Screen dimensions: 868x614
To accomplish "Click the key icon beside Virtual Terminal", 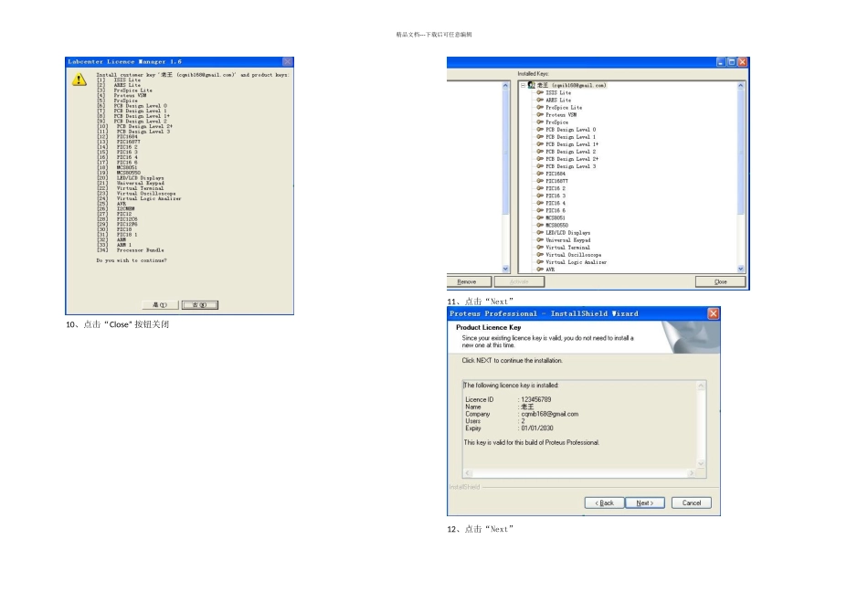I will [x=540, y=248].
